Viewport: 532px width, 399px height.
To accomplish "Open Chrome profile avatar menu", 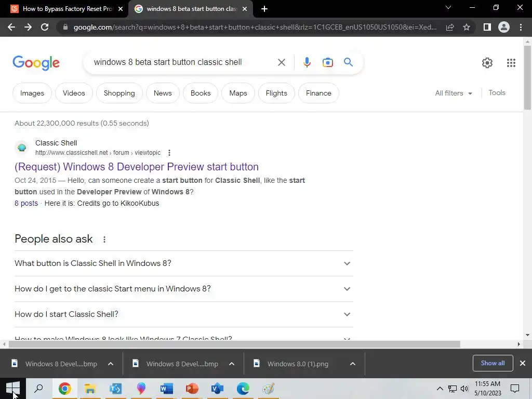I will click(504, 27).
